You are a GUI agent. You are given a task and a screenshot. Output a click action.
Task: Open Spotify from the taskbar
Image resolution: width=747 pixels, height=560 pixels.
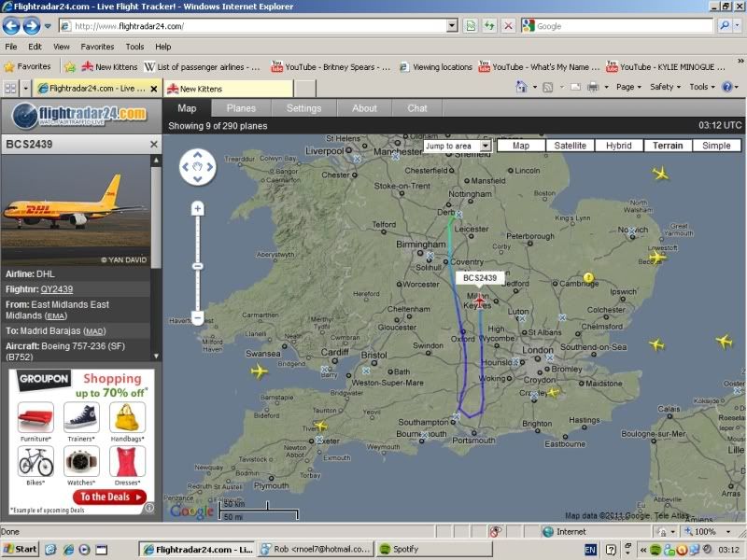pyautogui.click(x=408, y=549)
